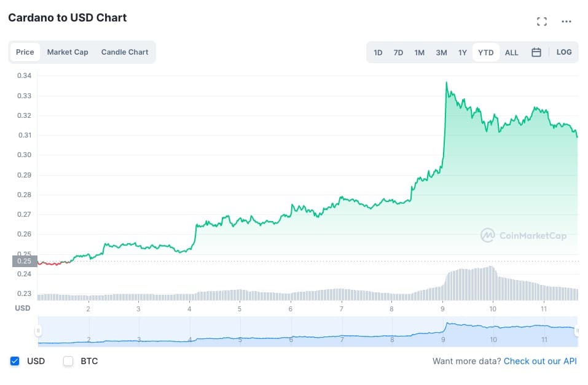
Task: Enable the BTC checkbox
Action: [68, 361]
